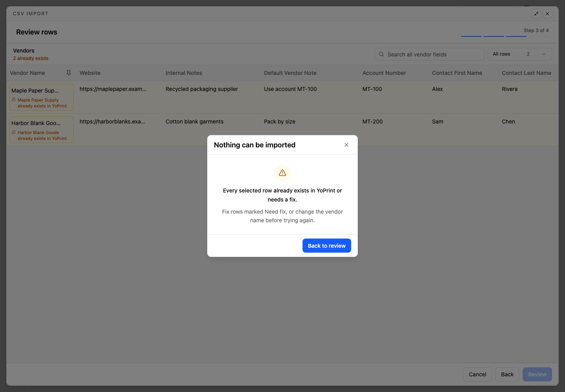This screenshot has width=565, height=392.
Task: Click Harbor Blank Goods warning icon
Action: click(14, 132)
